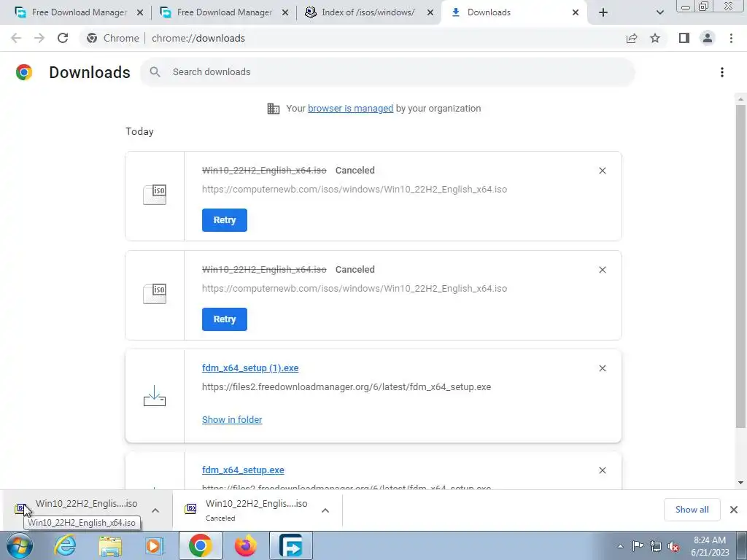Reload the Downloads page
The height and width of the screenshot is (560, 747).
[63, 38]
